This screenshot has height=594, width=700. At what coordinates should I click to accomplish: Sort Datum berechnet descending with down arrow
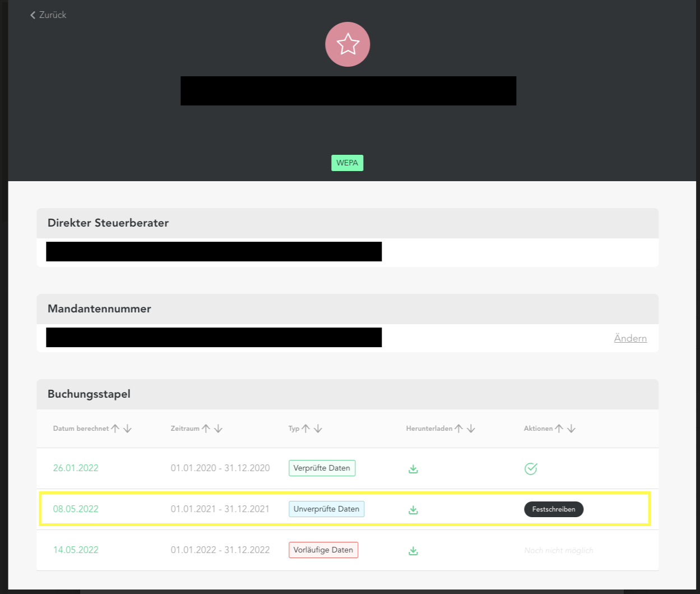click(127, 429)
